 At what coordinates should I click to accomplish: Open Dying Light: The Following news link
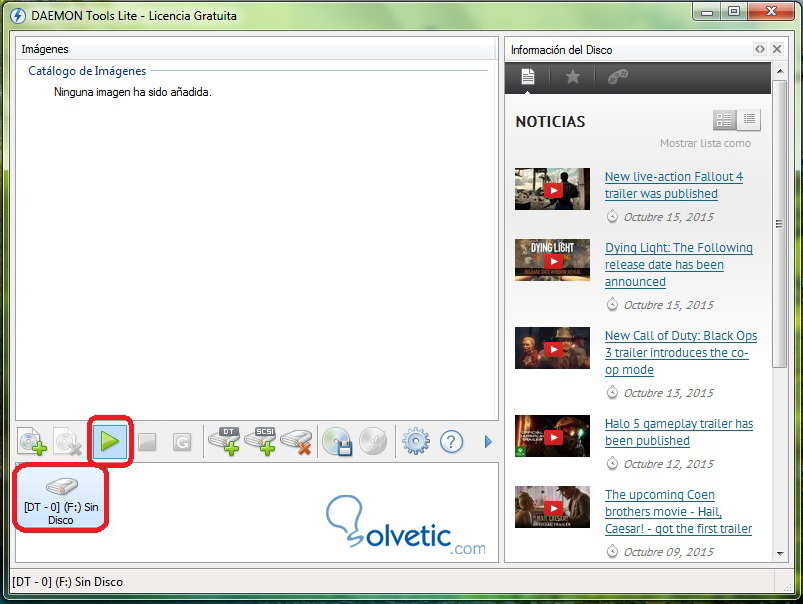pyautogui.click(x=679, y=264)
